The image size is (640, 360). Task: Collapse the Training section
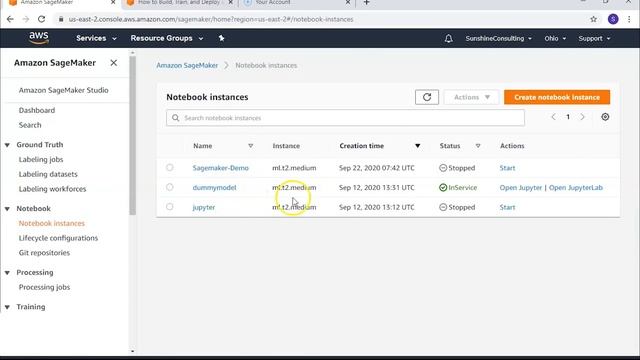pos(7,307)
